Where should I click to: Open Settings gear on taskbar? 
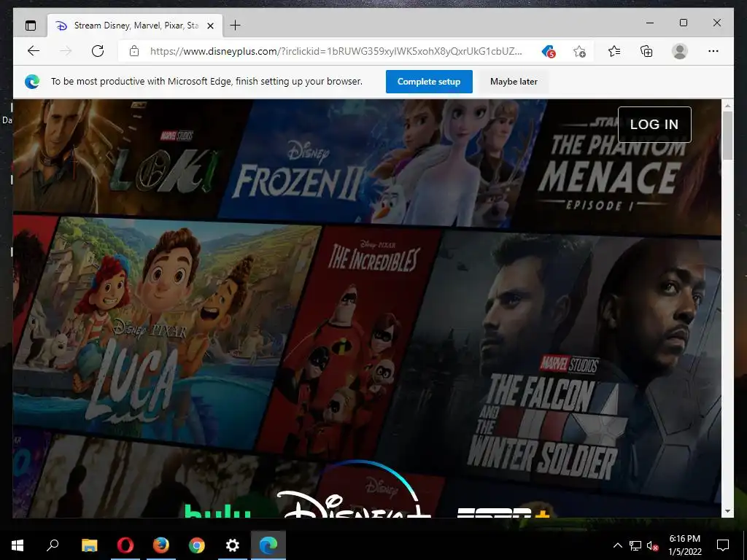point(233,545)
